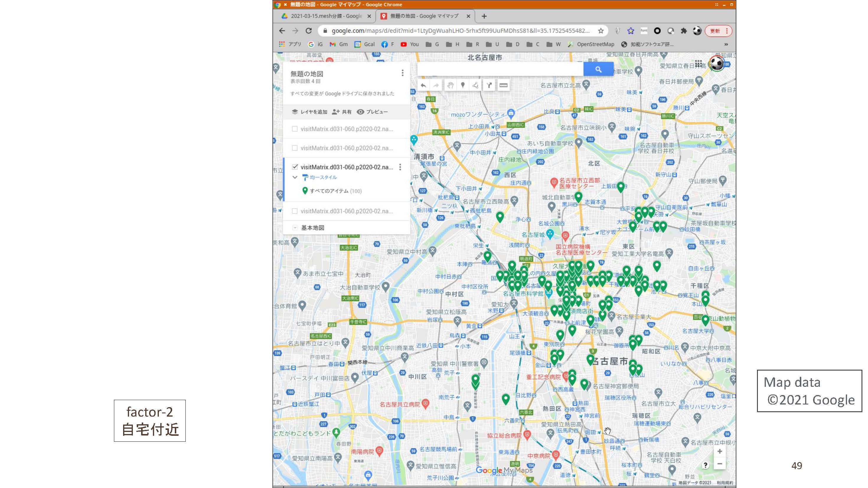Open the 知能ソフトウェア研 bookmark

tap(647, 44)
